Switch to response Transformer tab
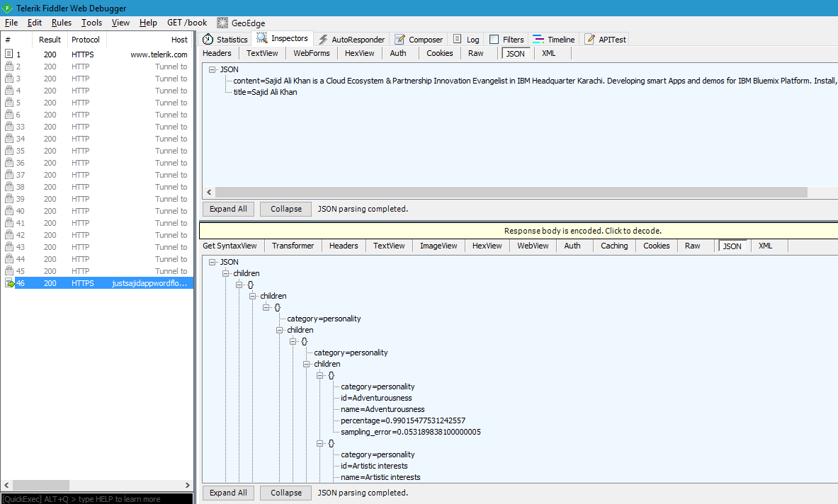The width and height of the screenshot is (838, 504). (293, 246)
